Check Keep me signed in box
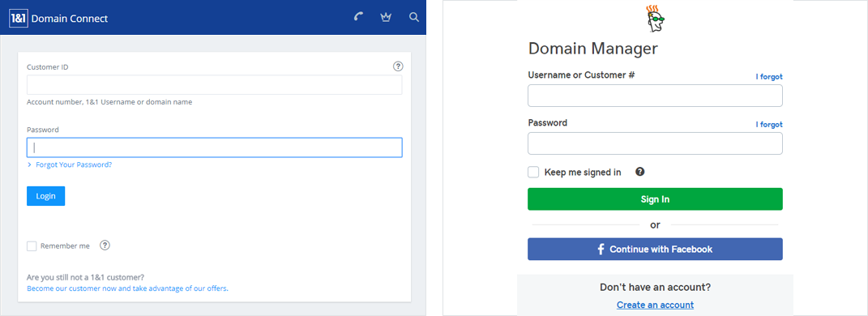 (x=533, y=172)
